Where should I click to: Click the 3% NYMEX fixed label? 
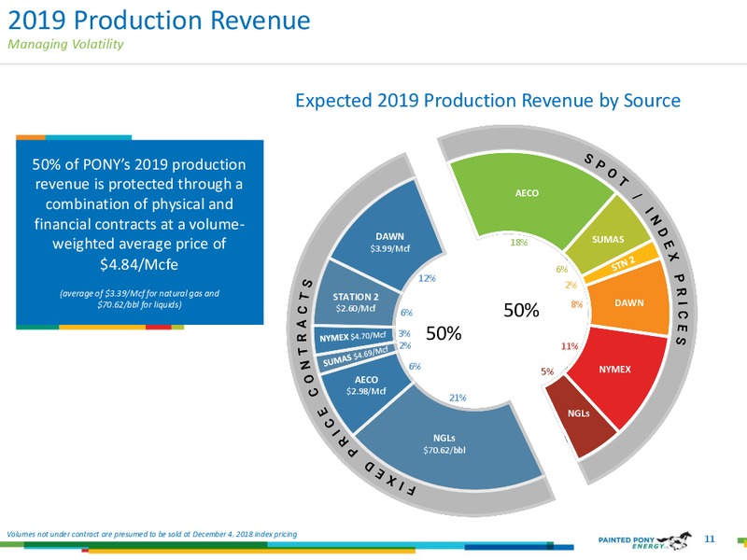pyautogui.click(x=404, y=334)
